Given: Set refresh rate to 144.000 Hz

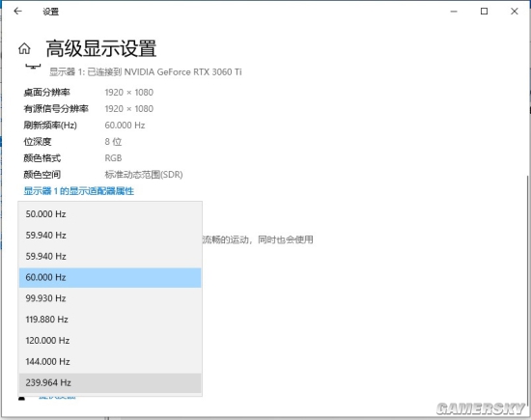Looking at the screenshot, I should click(x=110, y=361).
